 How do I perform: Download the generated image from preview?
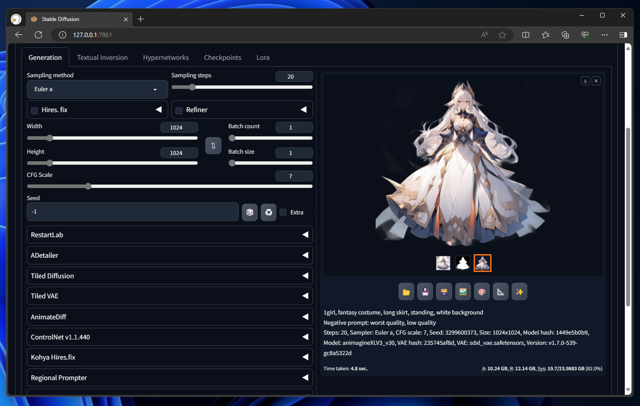point(585,81)
